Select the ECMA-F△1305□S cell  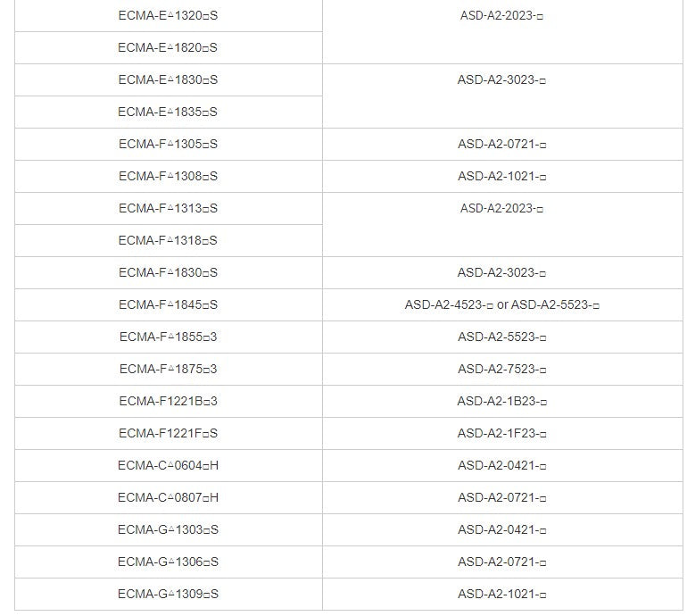tap(168, 145)
